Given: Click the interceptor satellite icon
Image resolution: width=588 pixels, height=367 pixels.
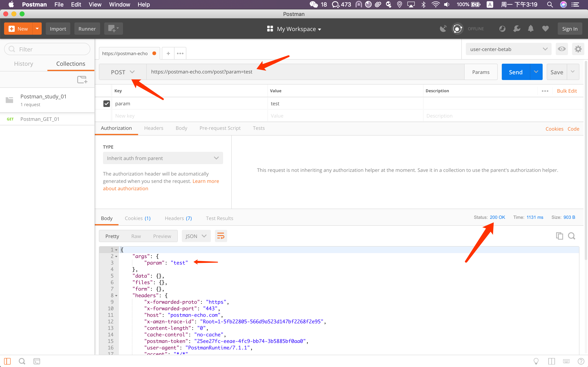Looking at the screenshot, I should pos(443,29).
